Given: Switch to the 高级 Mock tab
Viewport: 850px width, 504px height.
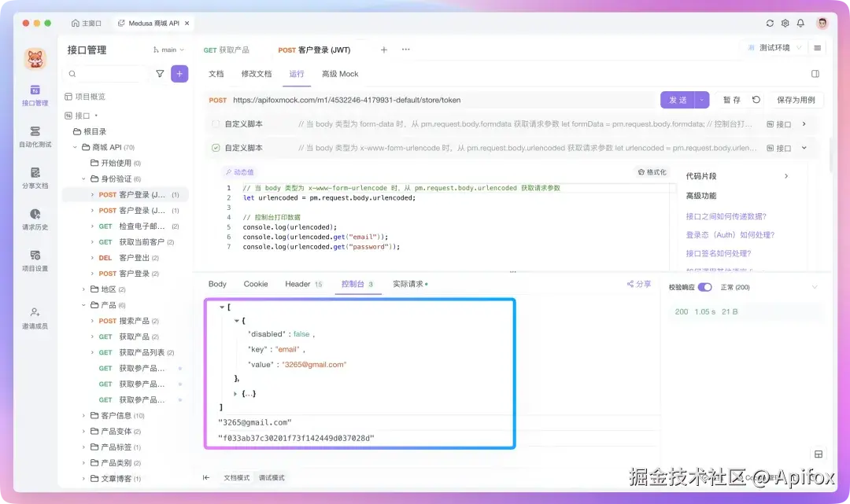Looking at the screenshot, I should tap(340, 74).
